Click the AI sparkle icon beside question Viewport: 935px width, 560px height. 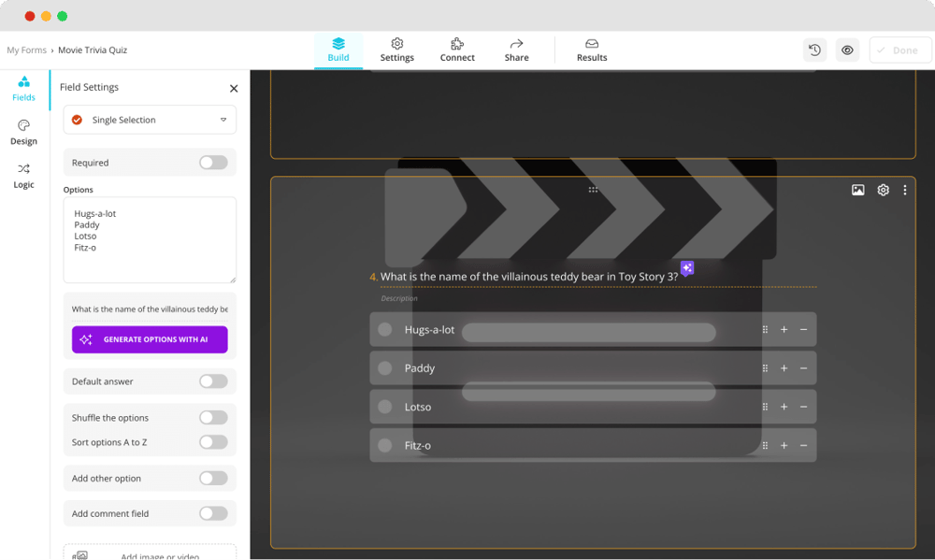[687, 268]
